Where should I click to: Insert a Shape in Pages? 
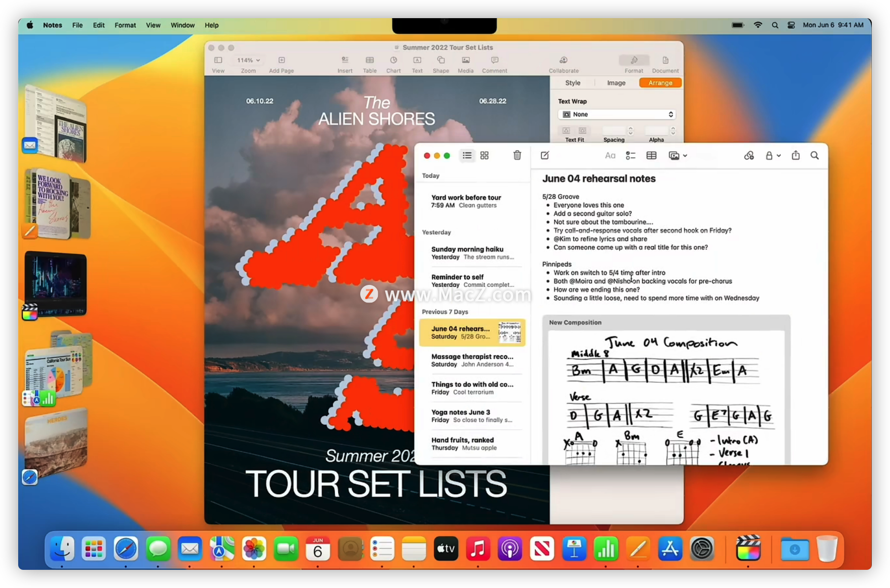(441, 65)
